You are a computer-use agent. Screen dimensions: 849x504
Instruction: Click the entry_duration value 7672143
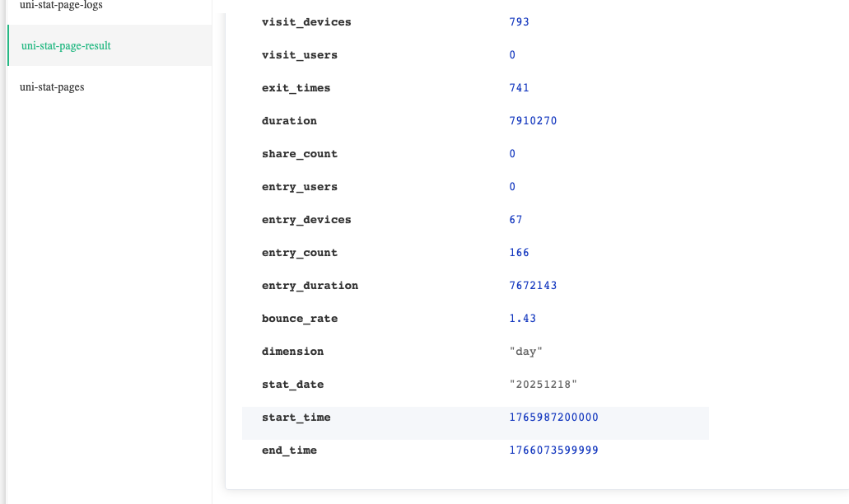pos(533,286)
